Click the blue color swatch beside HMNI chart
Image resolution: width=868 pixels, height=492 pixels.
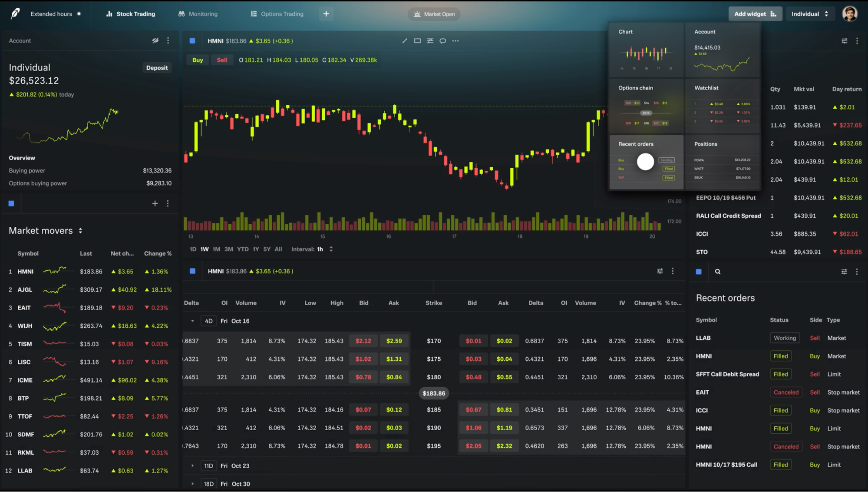pos(192,41)
